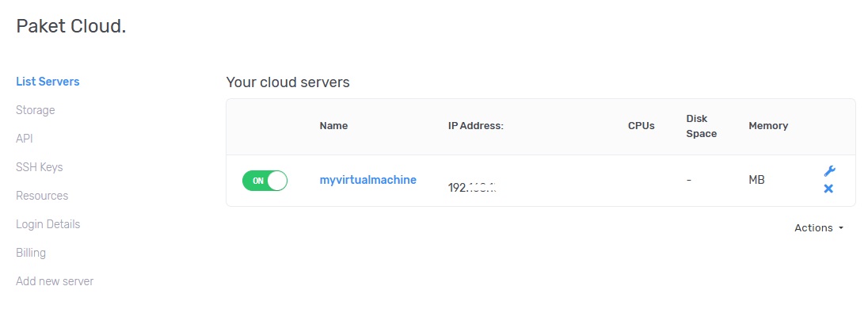Click the dash in Disk Space cell
The image size is (868, 309).
(689, 180)
